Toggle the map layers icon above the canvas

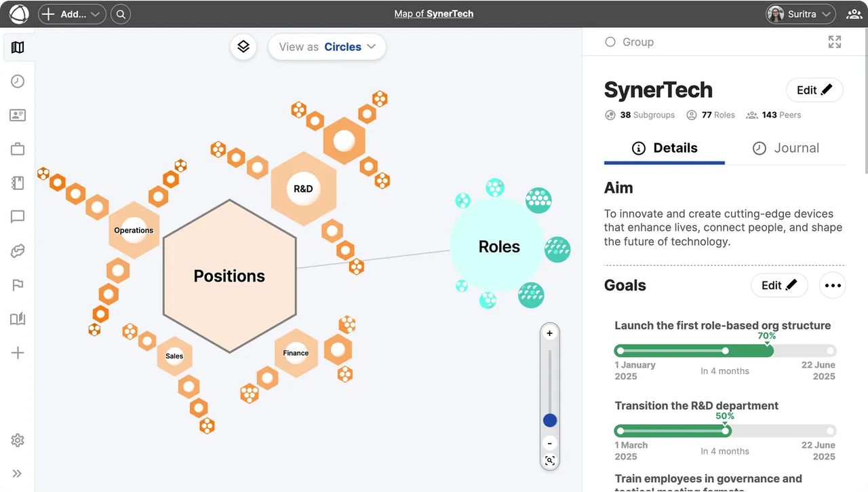click(x=243, y=47)
